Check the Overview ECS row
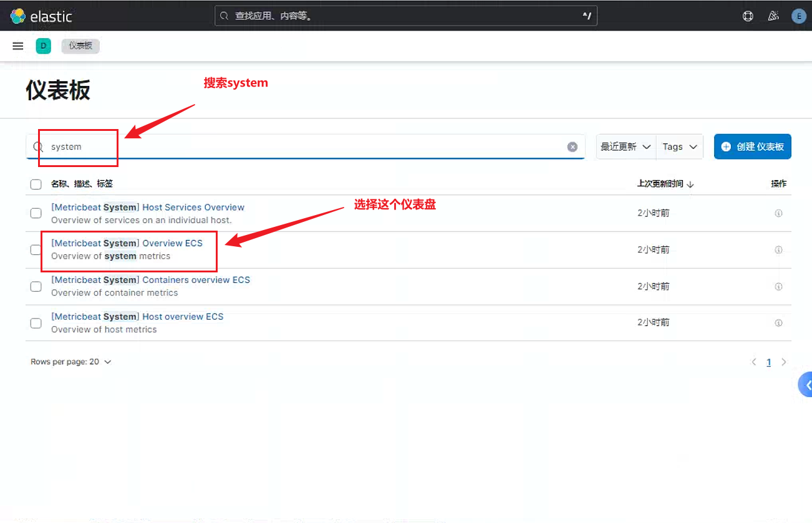Screen dimensions: 812x523 click(x=36, y=250)
